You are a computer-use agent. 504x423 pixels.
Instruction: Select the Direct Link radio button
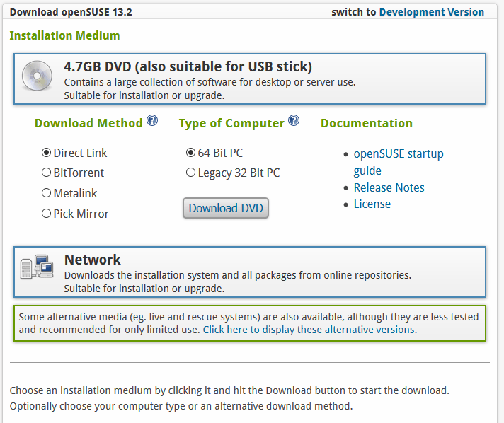point(46,153)
